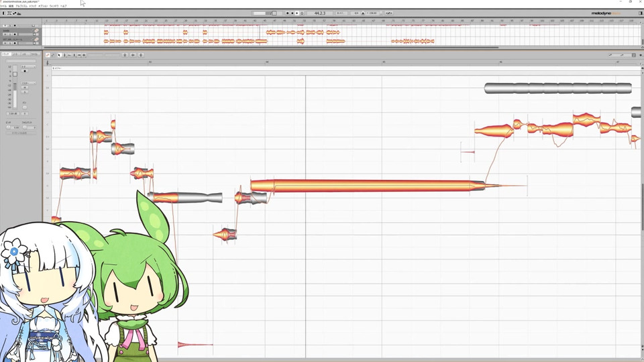
Task: Open the Quantize Time macro
Action: (x=133, y=55)
